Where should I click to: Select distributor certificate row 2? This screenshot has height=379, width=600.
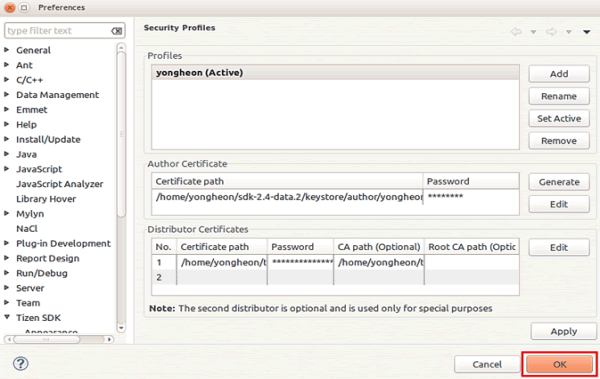[335, 277]
